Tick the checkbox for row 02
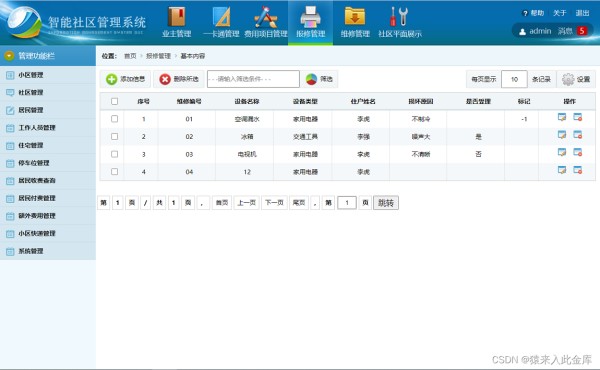The width and height of the screenshot is (600, 370). [x=114, y=137]
